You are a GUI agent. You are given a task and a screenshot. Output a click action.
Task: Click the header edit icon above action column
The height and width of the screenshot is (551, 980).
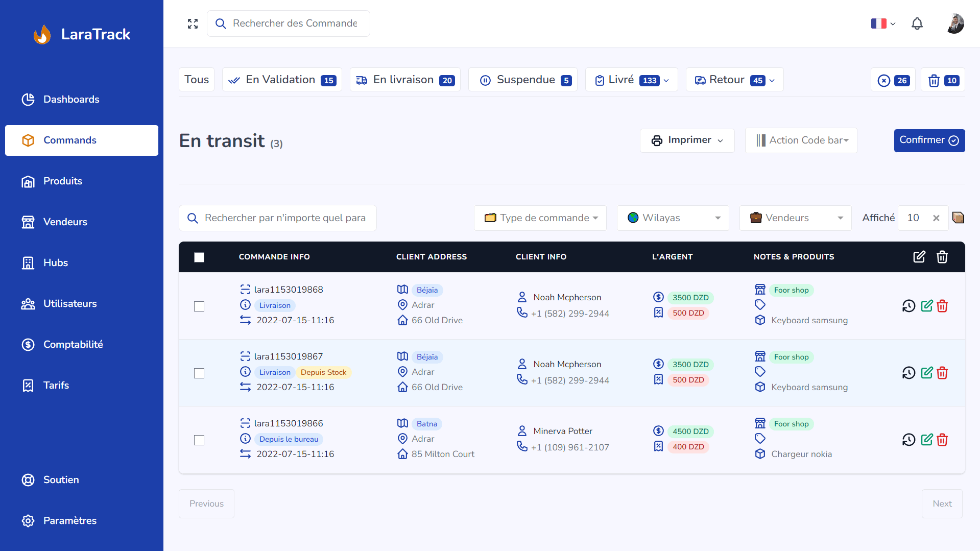click(x=919, y=257)
